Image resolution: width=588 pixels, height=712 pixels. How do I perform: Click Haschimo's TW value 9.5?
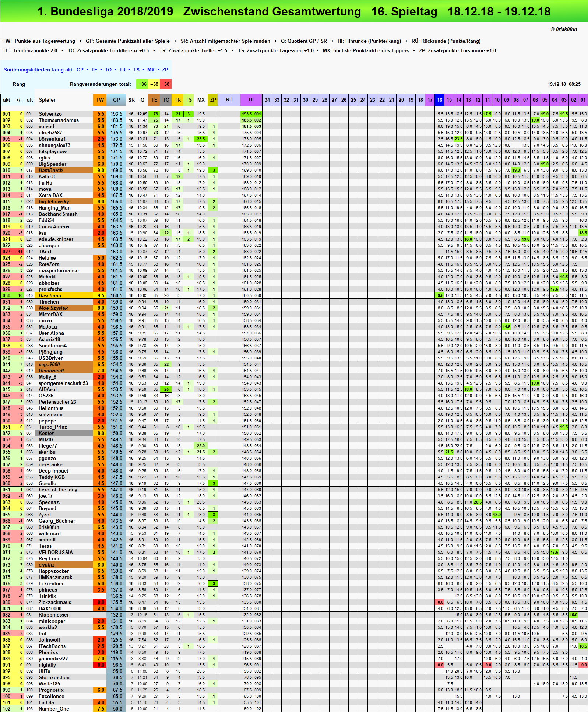click(x=100, y=295)
